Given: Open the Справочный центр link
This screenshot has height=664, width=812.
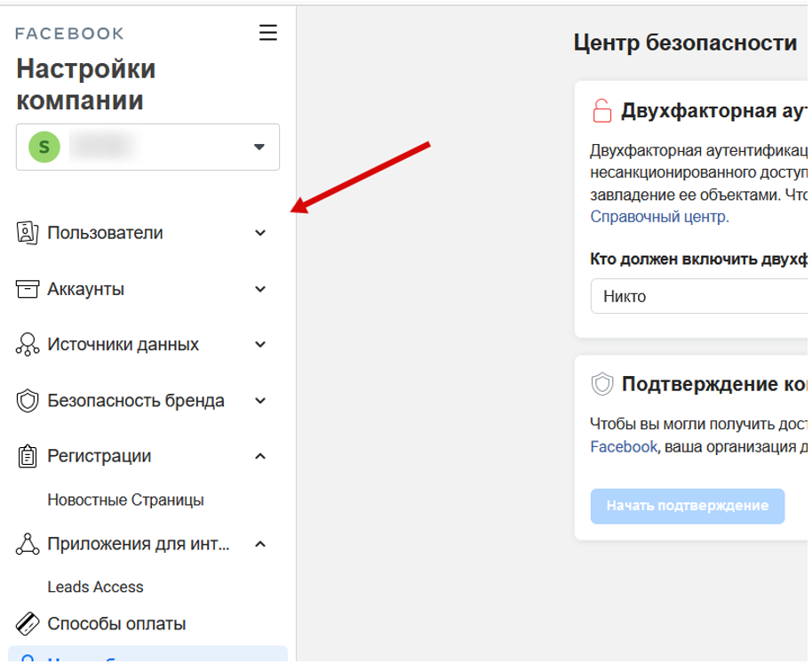Looking at the screenshot, I should click(659, 216).
